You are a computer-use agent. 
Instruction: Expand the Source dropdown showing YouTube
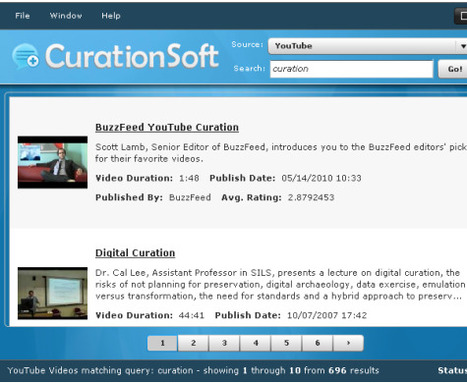tap(367, 46)
